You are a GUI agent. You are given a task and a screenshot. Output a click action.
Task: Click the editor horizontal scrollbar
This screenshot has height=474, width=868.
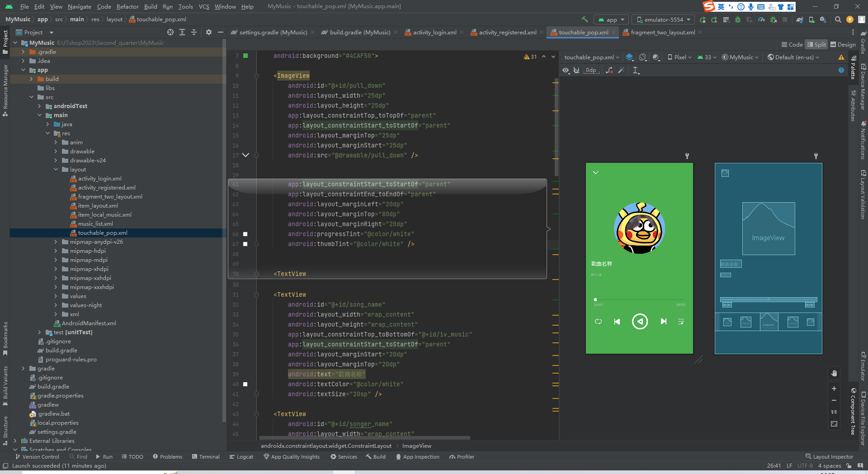click(x=364, y=437)
